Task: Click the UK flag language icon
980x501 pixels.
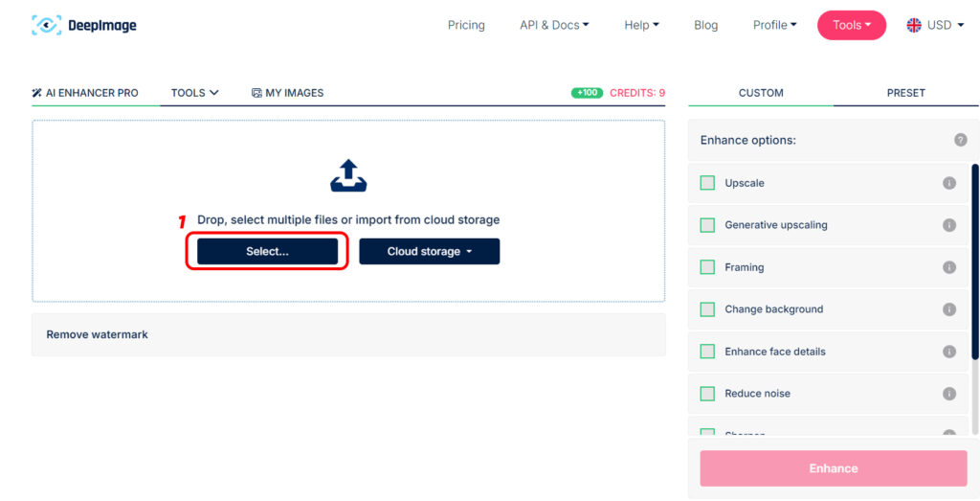Action: click(x=914, y=25)
